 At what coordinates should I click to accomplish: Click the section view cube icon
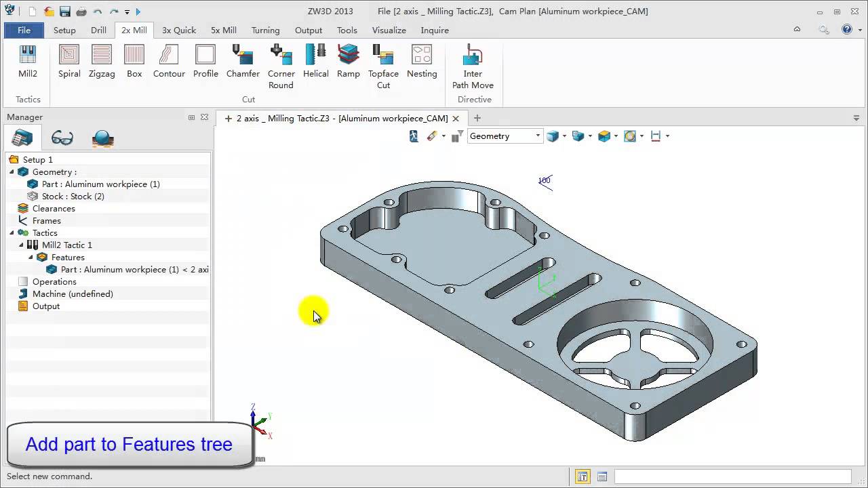604,136
